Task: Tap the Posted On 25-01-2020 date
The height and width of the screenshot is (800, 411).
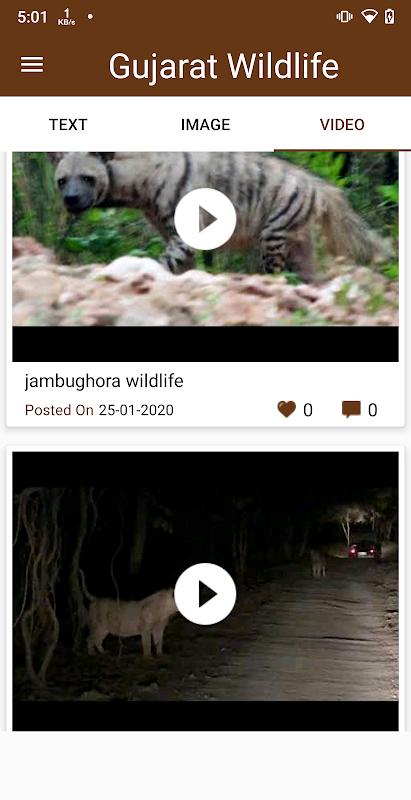Action: click(x=99, y=410)
